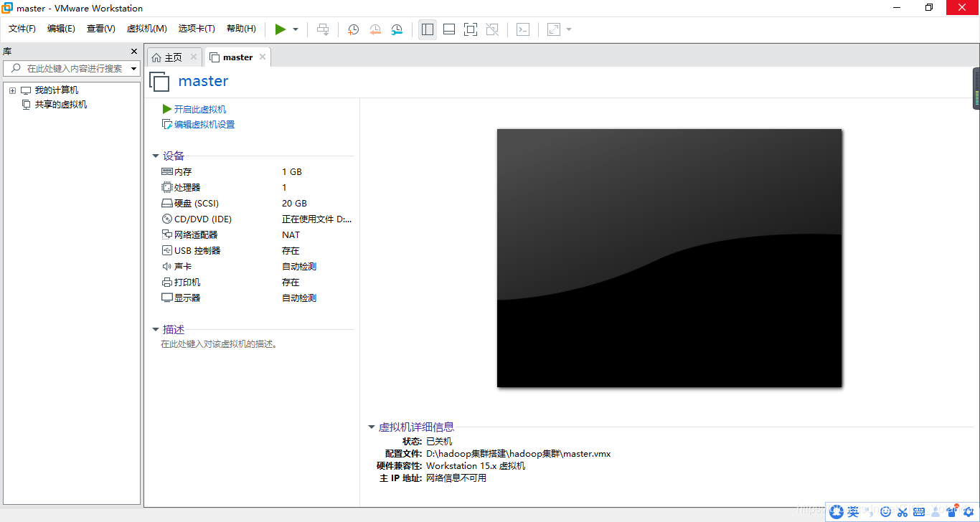The image size is (980, 522).
Task: Take a snapshot with the clock-plus icon
Action: click(354, 29)
